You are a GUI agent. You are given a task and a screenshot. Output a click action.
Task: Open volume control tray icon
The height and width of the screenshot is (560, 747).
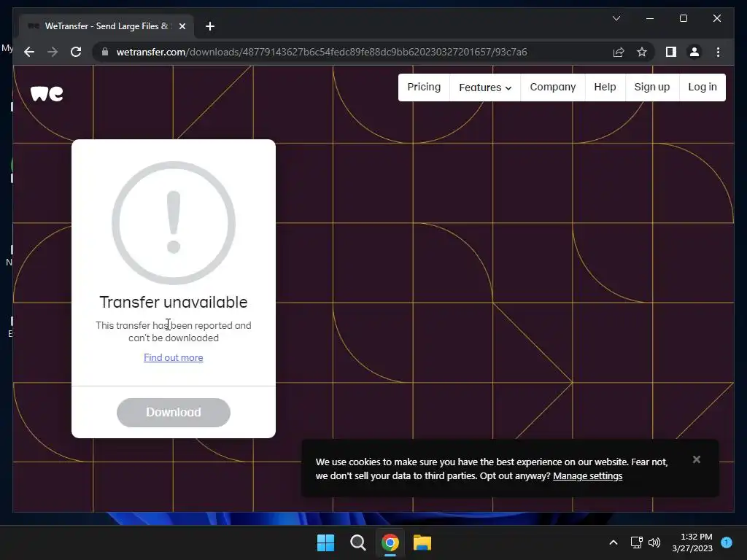click(654, 542)
